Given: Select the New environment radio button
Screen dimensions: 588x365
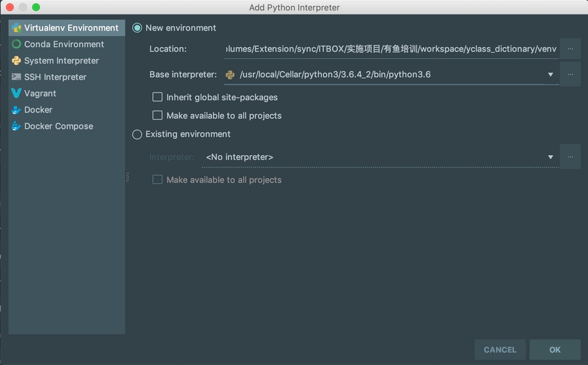Looking at the screenshot, I should point(137,28).
